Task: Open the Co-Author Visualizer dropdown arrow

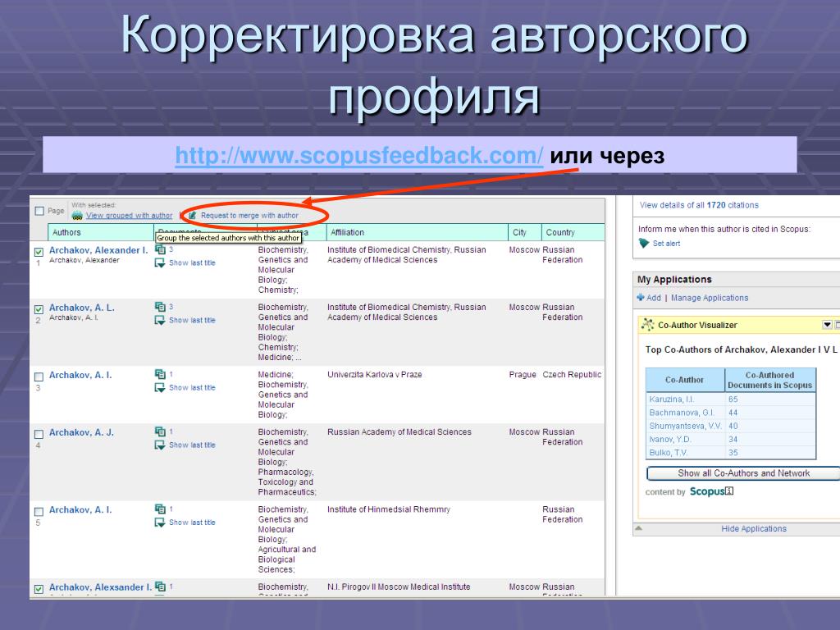Action: [827, 325]
